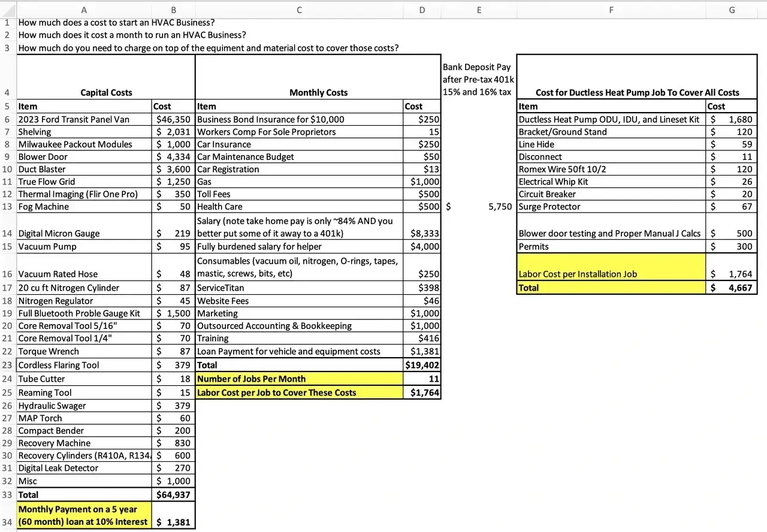This screenshot has width=767, height=532.
Task: Click 'Blower door testing and Proper Manual J Calcs'
Action: click(611, 227)
